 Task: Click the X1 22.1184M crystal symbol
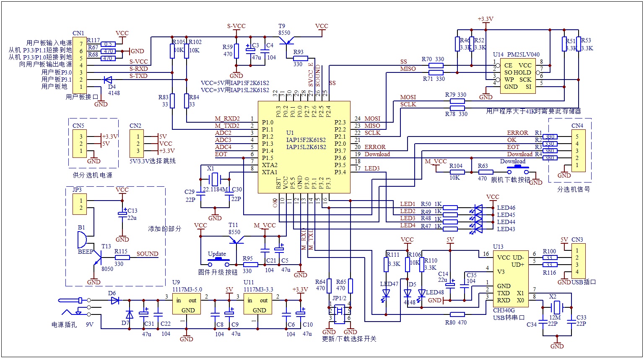coord(215,180)
